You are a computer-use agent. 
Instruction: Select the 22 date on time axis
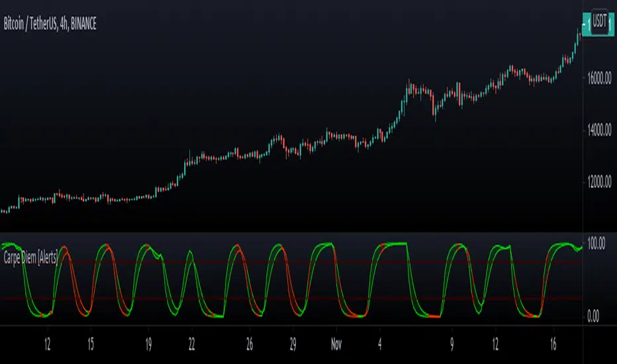[x=191, y=345]
